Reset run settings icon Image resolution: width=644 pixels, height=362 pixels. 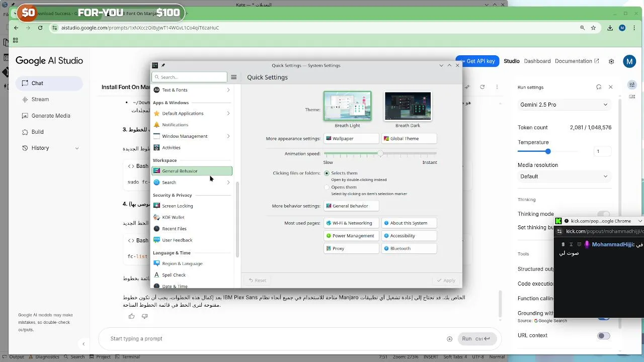point(599,87)
